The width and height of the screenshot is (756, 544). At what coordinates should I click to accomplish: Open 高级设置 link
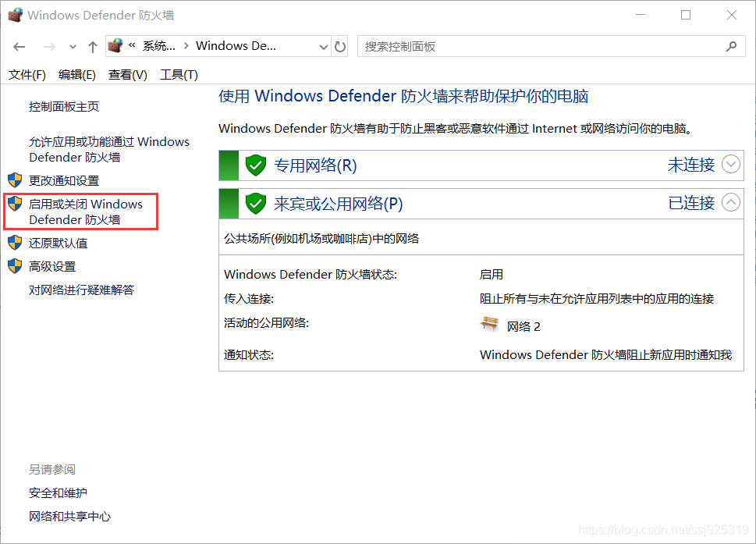[x=52, y=267]
